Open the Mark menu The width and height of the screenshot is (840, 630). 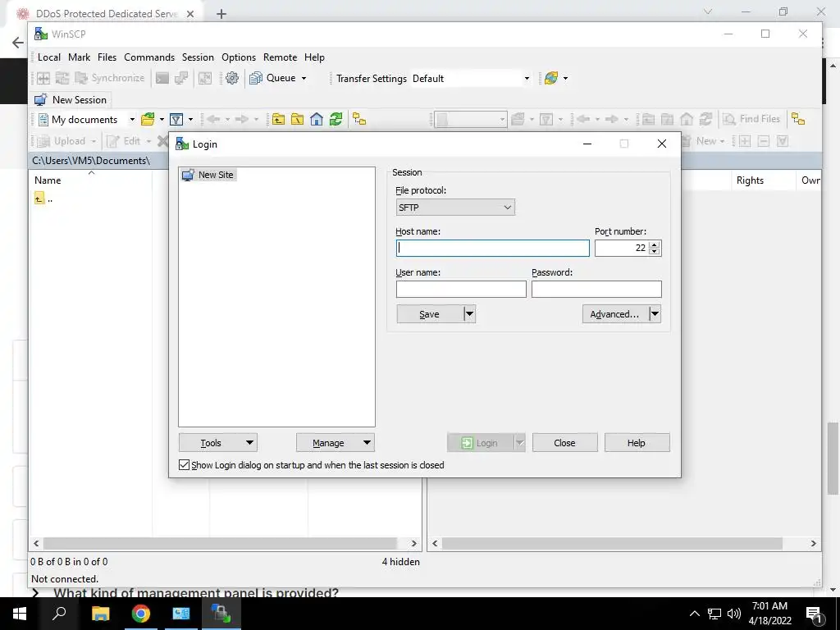[x=80, y=57]
